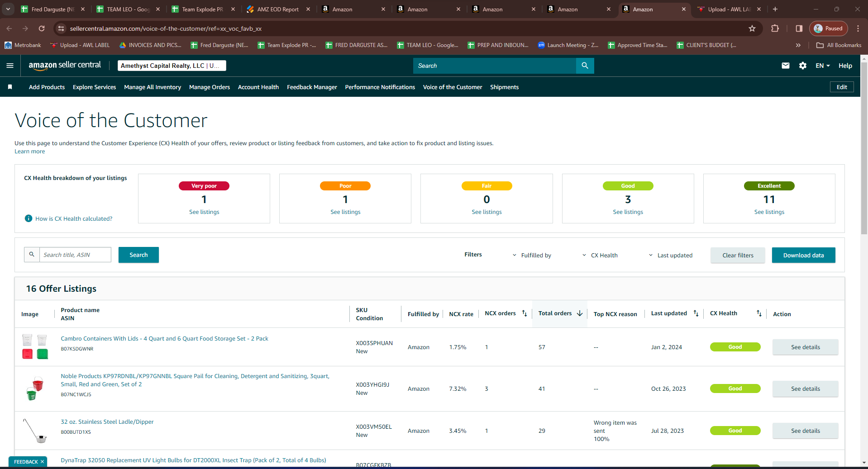Click the Amazon Seller Central logo
The height and width of the screenshot is (469, 868).
click(x=65, y=65)
